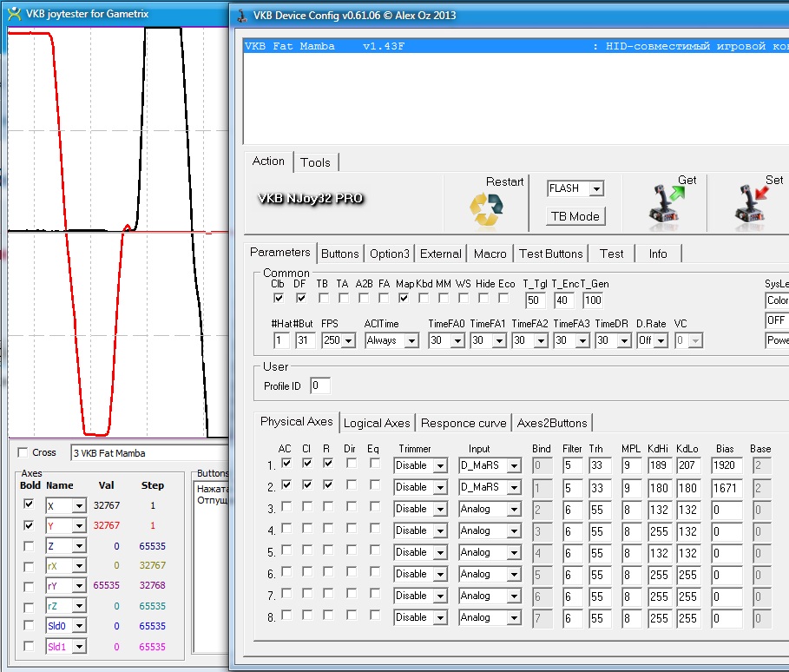The height and width of the screenshot is (672, 789).
Task: Click Filter field for axis 2
Action: [573, 487]
